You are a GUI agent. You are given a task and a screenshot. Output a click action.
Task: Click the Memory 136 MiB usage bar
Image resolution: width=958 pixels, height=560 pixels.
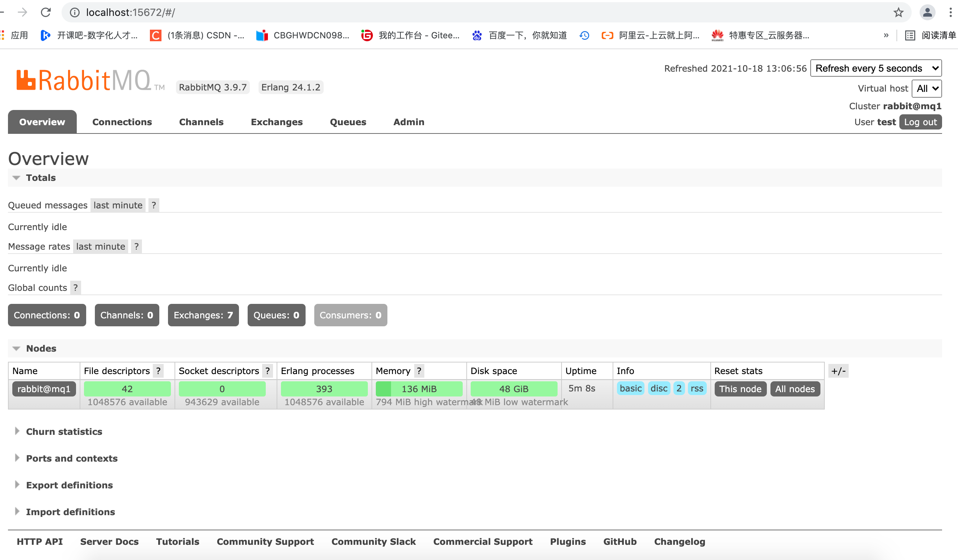pyautogui.click(x=419, y=389)
